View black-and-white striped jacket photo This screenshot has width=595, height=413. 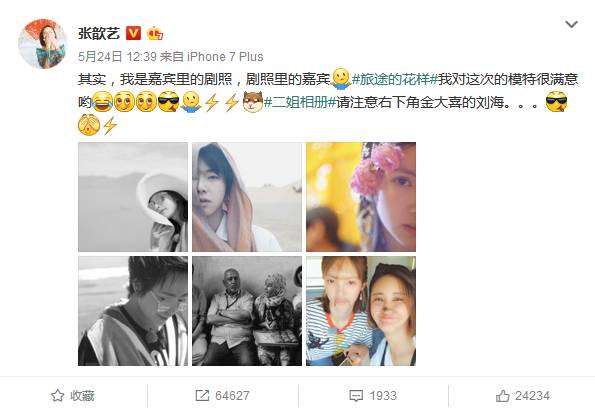pos(133,311)
